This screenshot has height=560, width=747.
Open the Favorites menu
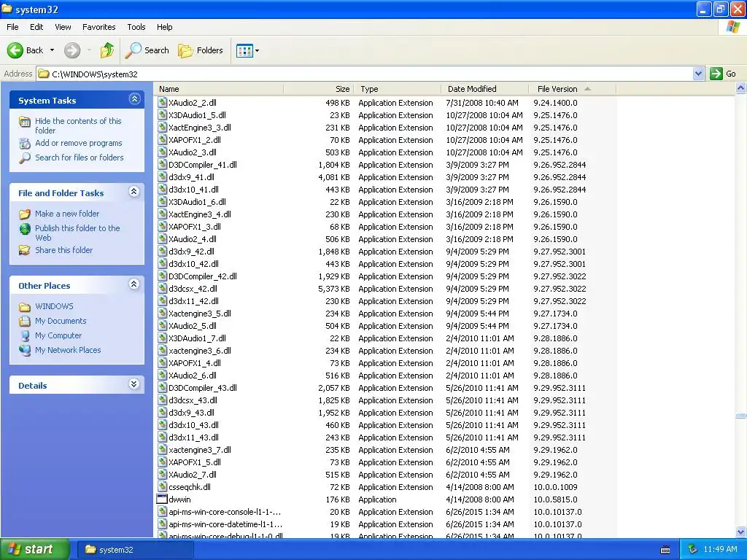click(x=98, y=27)
